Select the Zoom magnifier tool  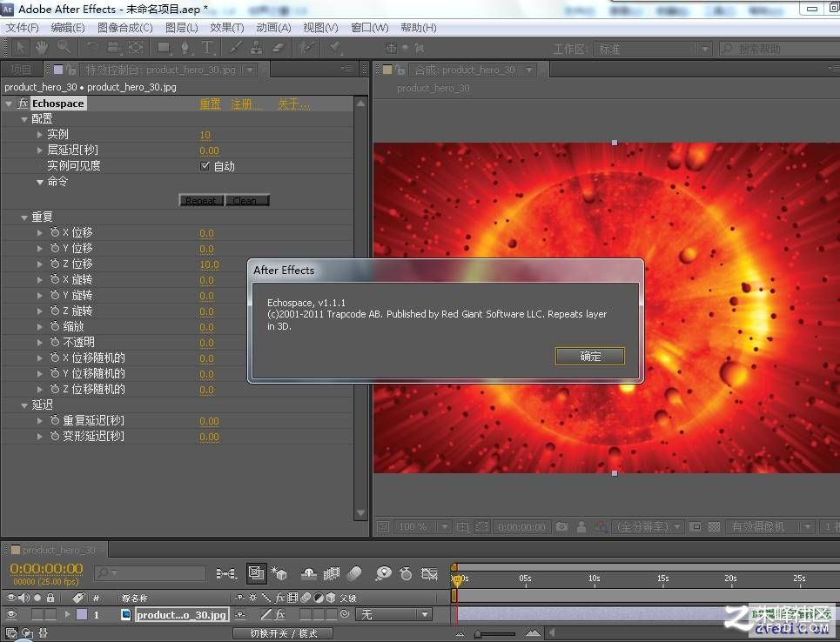pos(64,48)
